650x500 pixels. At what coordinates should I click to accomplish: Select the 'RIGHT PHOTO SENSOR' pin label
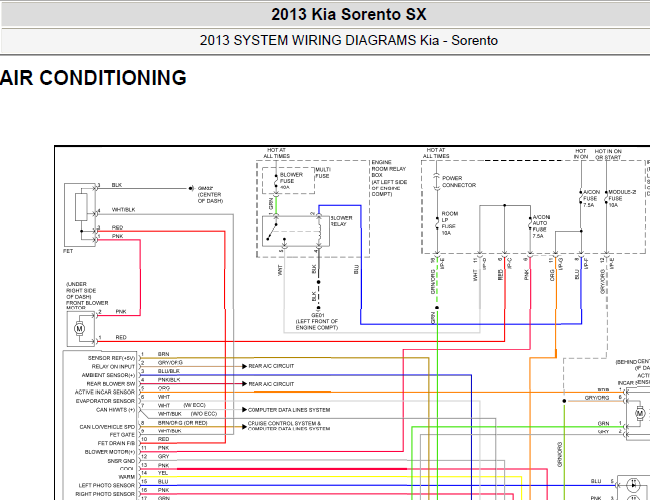(x=105, y=494)
